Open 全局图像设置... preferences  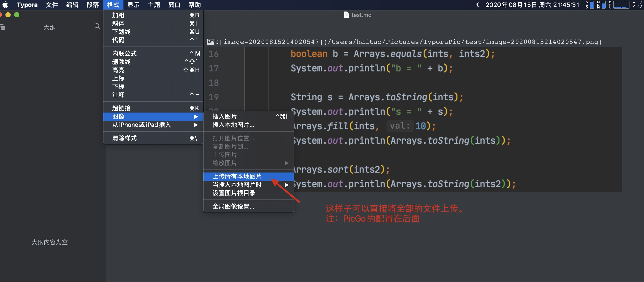tap(233, 206)
